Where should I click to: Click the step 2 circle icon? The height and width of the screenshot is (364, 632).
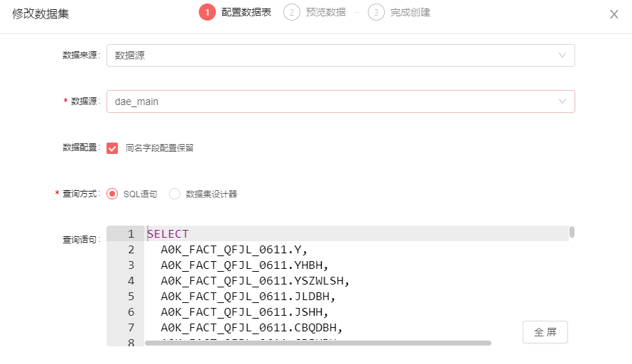tap(291, 13)
